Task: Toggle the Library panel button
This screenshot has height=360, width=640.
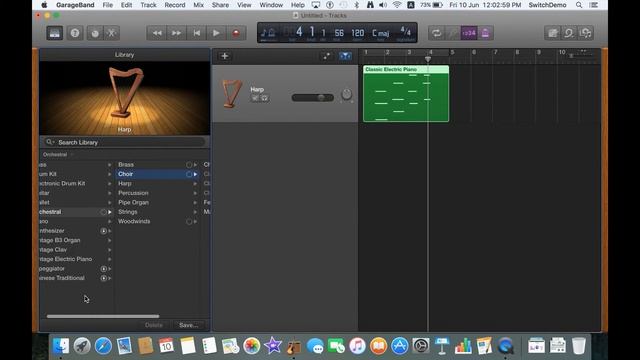Action: [55, 33]
